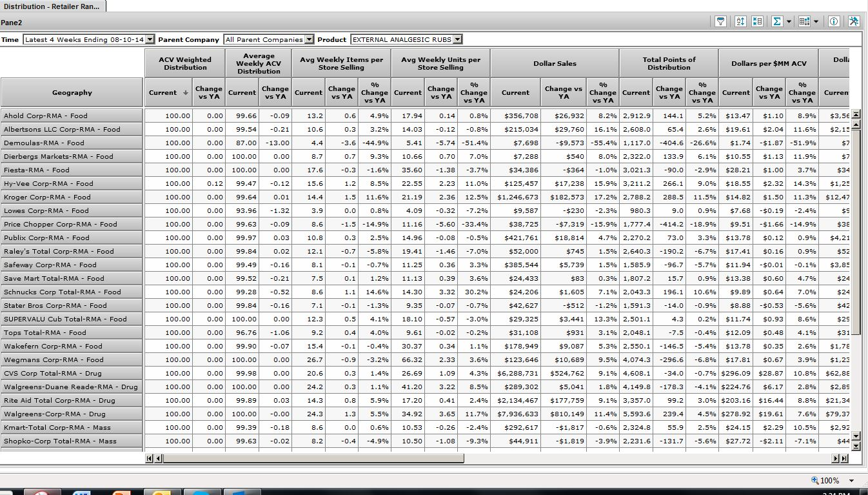868x495 pixels.
Task: Click the A-Z sort icon
Action: pyautogui.click(x=740, y=21)
